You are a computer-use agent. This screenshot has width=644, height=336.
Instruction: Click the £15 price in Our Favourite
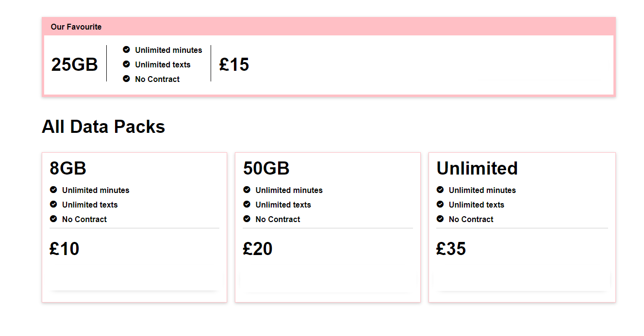tap(234, 64)
